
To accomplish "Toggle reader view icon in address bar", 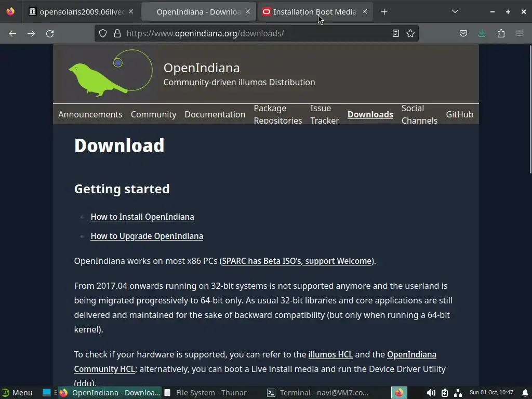I will (395, 33).
